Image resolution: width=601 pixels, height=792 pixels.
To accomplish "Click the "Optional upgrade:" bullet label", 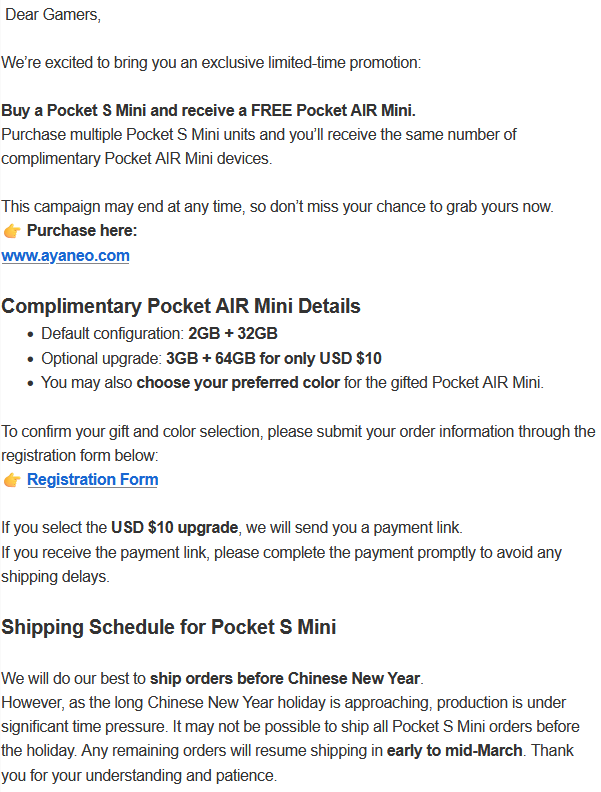I will pyautogui.click(x=102, y=358).
